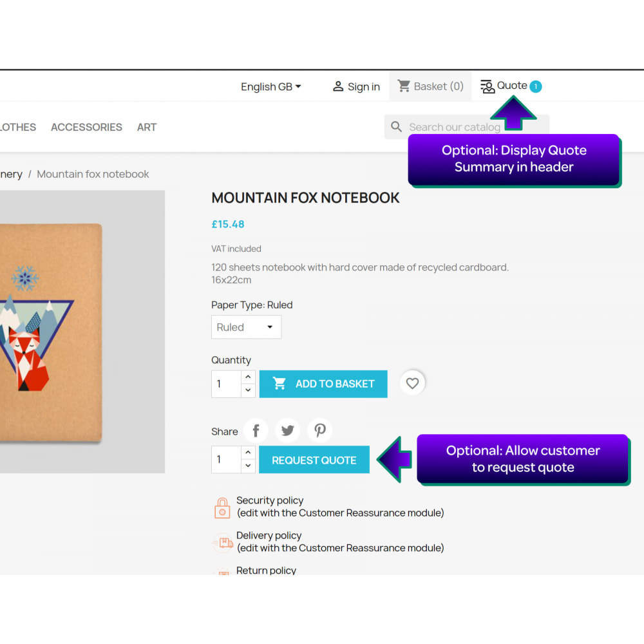Open the Accessories menu category
Image resolution: width=644 pixels, height=644 pixels.
pos(86,128)
